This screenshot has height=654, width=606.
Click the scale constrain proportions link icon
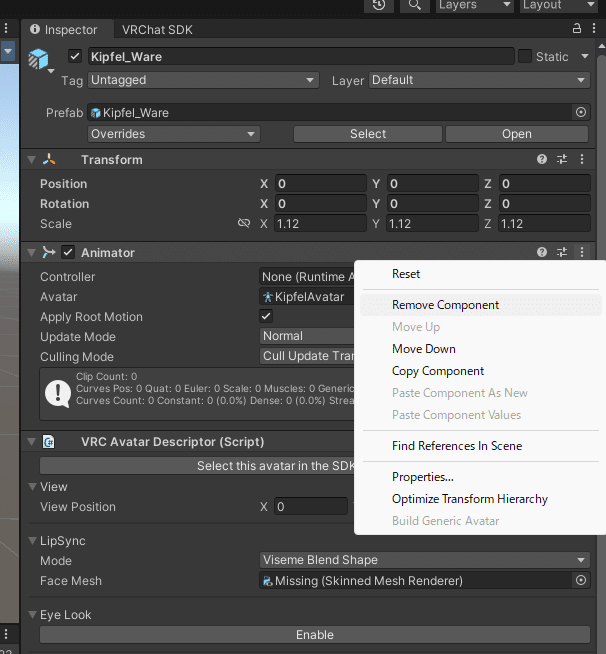coord(244,224)
